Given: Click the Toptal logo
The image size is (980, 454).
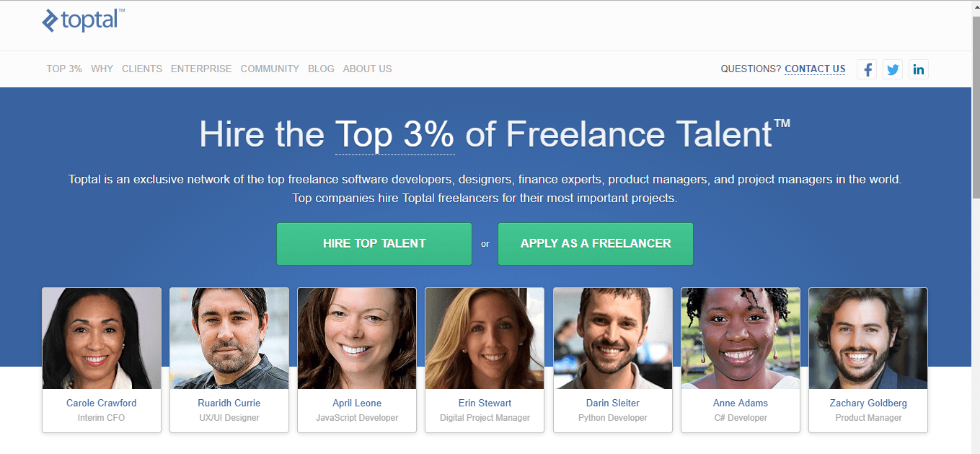Looking at the screenshot, I should (84, 21).
